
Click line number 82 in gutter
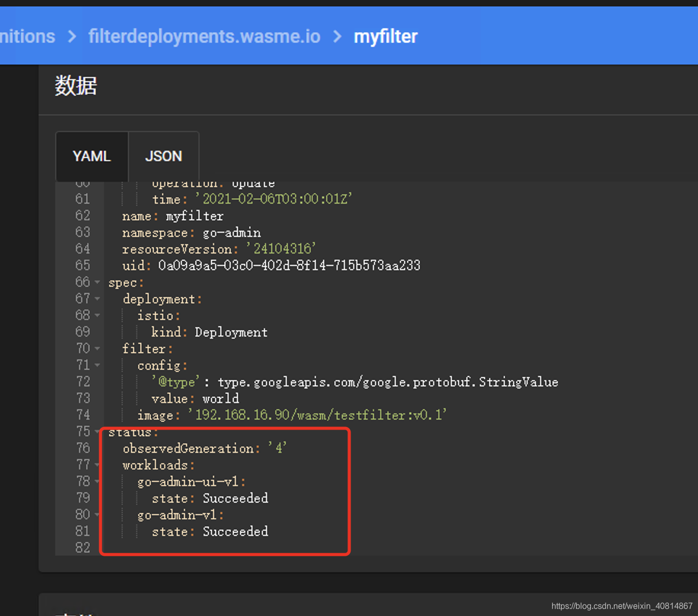tap(83, 548)
